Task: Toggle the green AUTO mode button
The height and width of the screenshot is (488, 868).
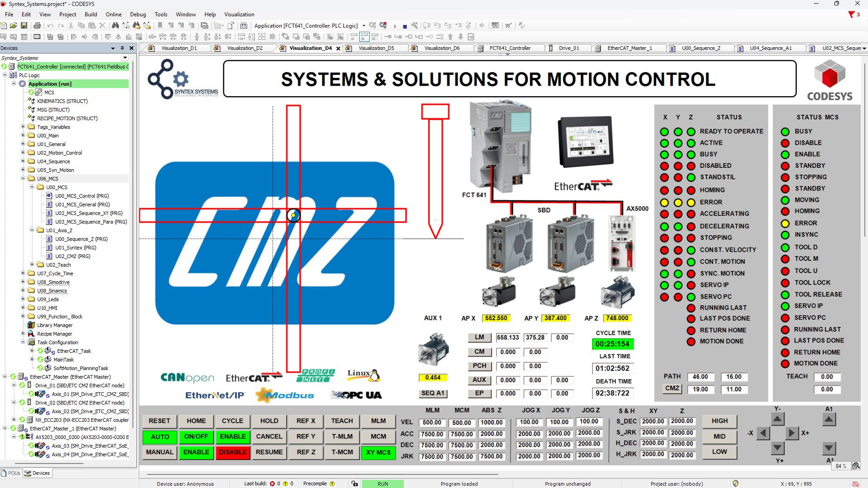Action: point(160,437)
